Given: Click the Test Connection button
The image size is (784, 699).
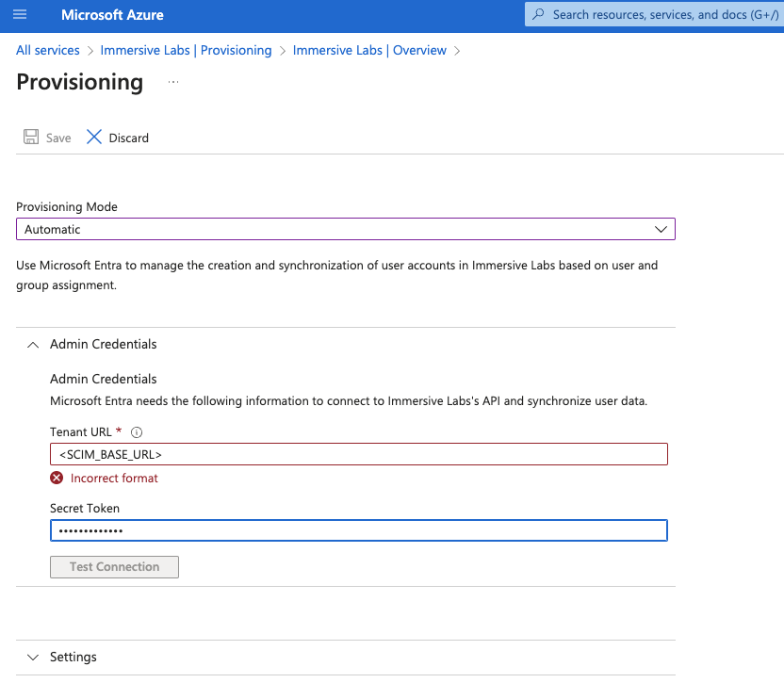Looking at the screenshot, I should (114, 567).
